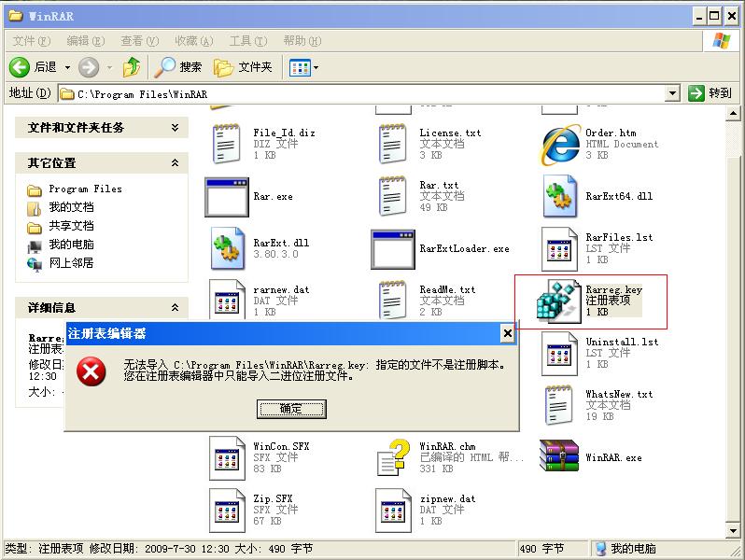This screenshot has height=560, width=745.
Task: Select the Rarreg.key registry icon
Action: point(558,301)
